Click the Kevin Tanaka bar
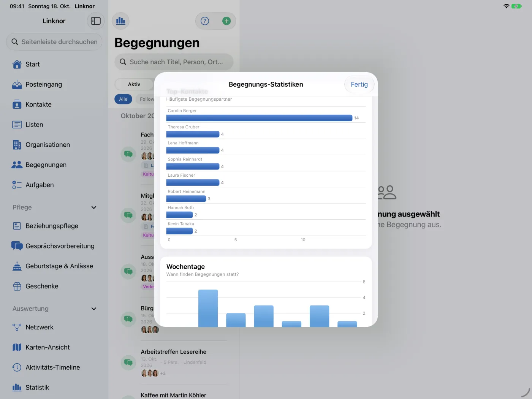532x399 pixels. [179, 231]
